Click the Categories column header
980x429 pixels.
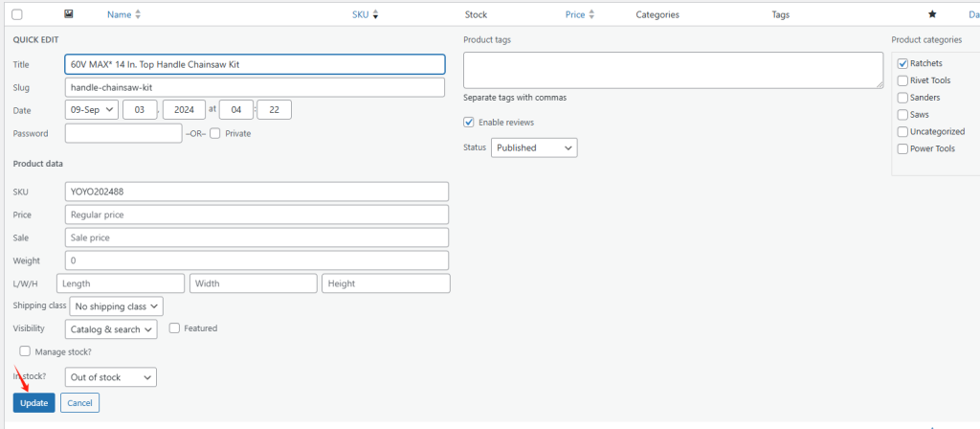click(657, 14)
